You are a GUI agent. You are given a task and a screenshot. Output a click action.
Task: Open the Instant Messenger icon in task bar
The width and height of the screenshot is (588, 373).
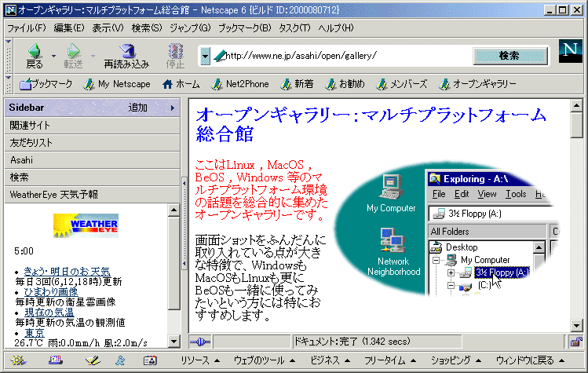120,360
